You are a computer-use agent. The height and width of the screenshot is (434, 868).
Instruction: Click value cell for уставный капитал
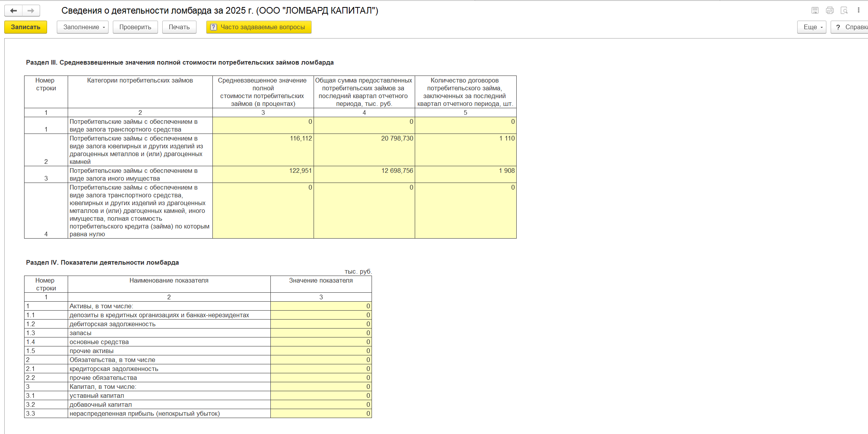[x=321, y=395]
